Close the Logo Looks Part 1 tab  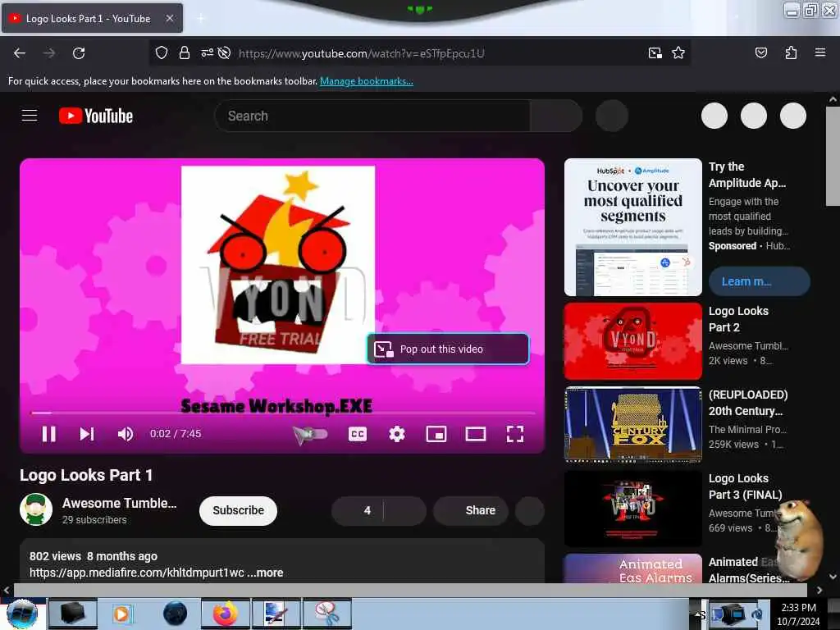coord(169,18)
